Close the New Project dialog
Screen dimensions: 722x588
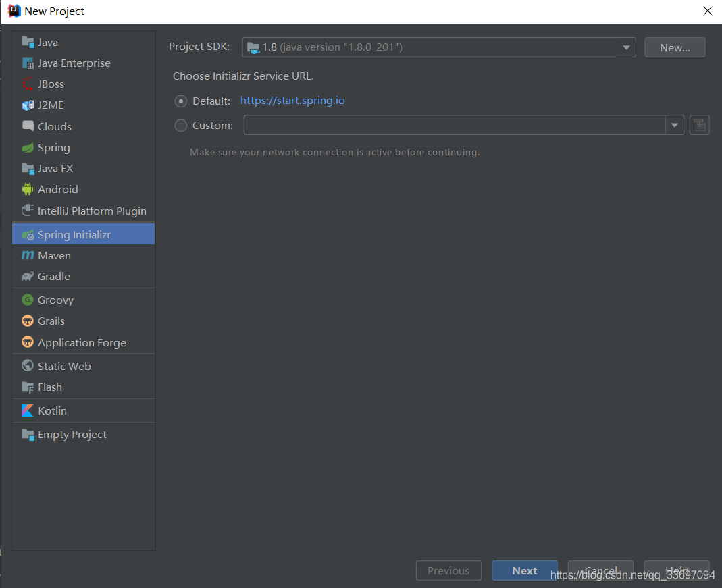click(708, 11)
